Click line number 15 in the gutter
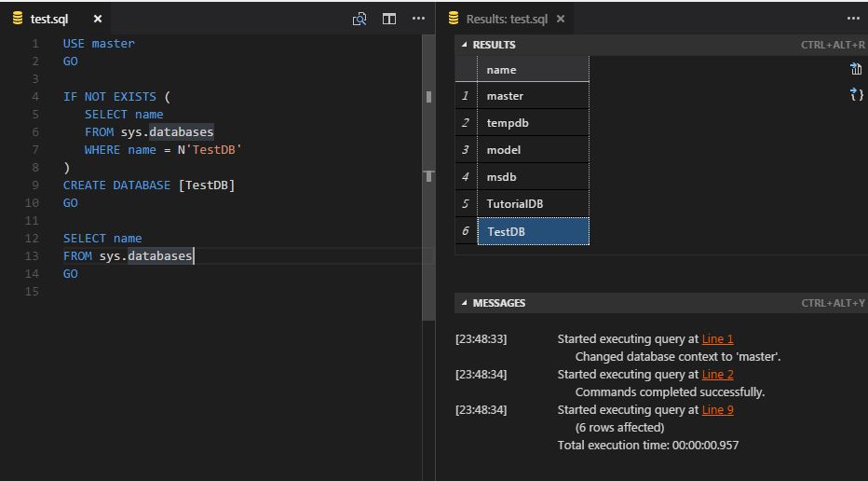This screenshot has height=481, width=868. (32, 292)
